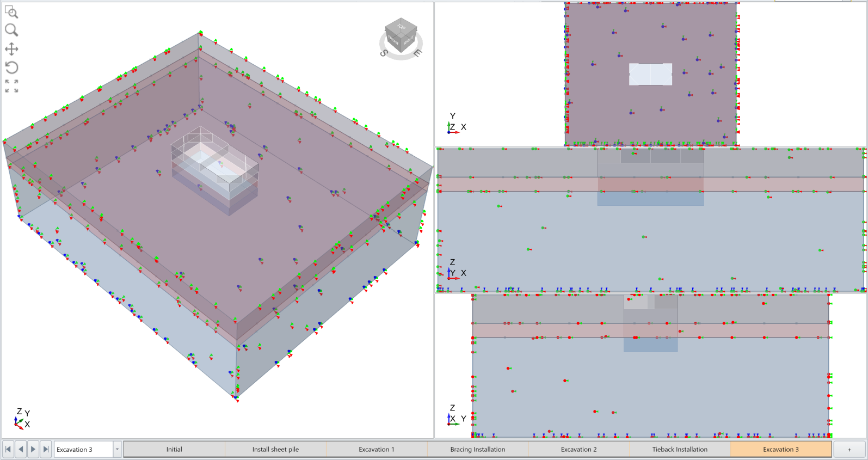This screenshot has height=460, width=868.
Task: Jump to last stage
Action: tap(46, 449)
